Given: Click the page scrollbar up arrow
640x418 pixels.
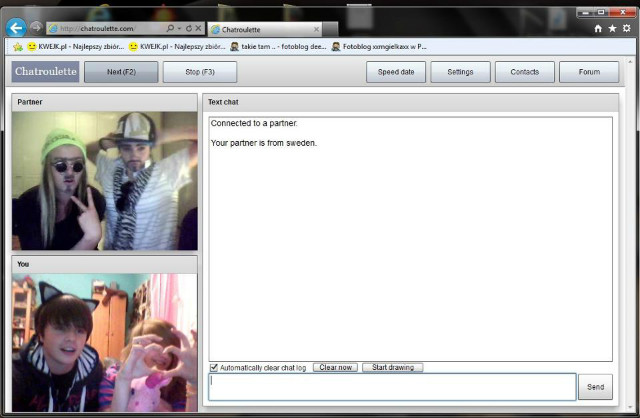Looking at the screenshot, I should point(630,62).
